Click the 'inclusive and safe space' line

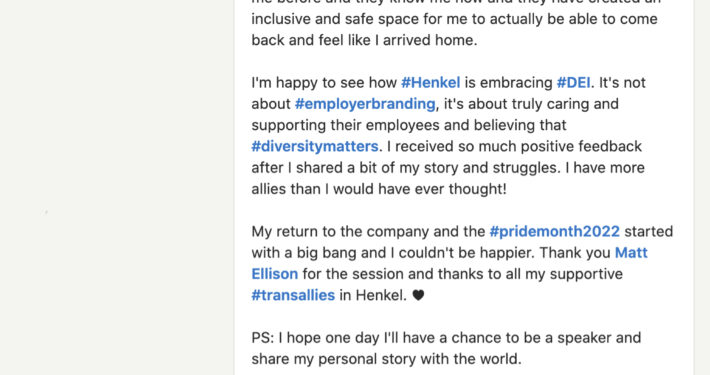(x=454, y=19)
